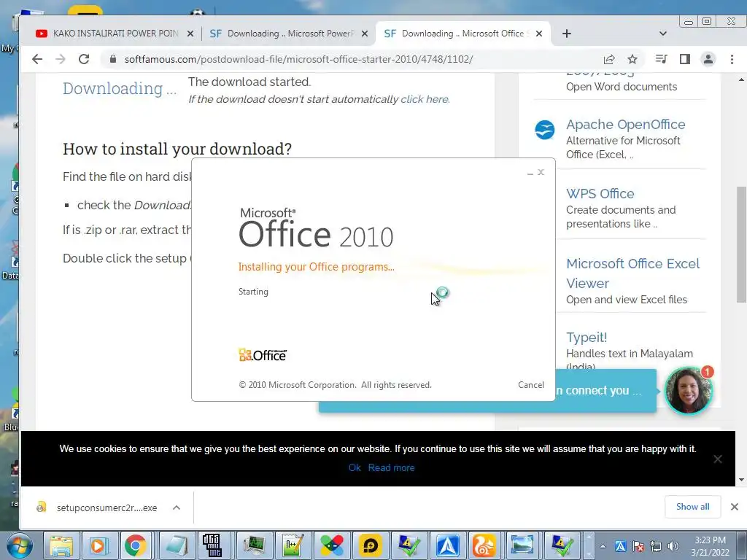Show hidden system tray icons
Screen dimensions: 747x560
(603, 547)
